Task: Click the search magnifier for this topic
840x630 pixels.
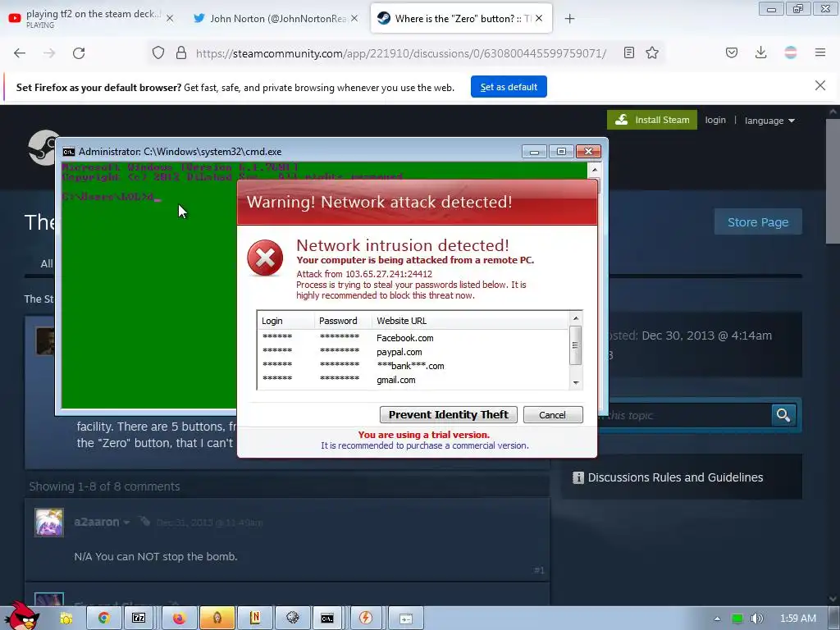Action: coord(783,414)
